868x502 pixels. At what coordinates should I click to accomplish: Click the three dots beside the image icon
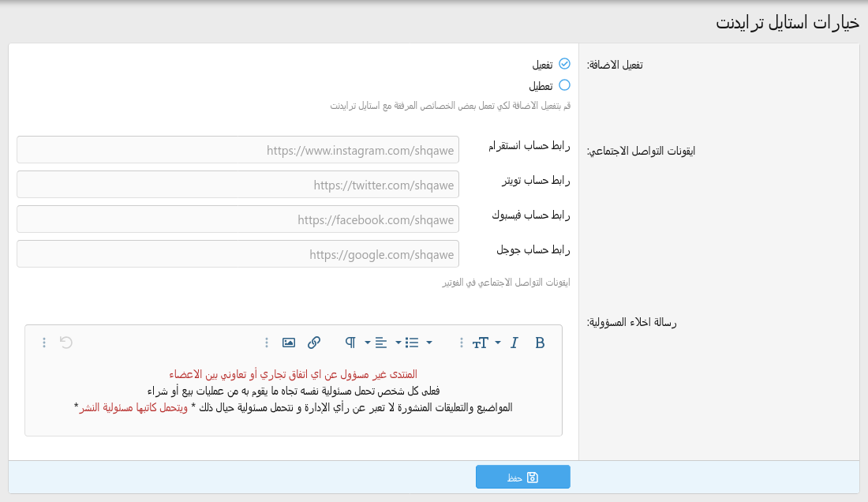pos(267,343)
